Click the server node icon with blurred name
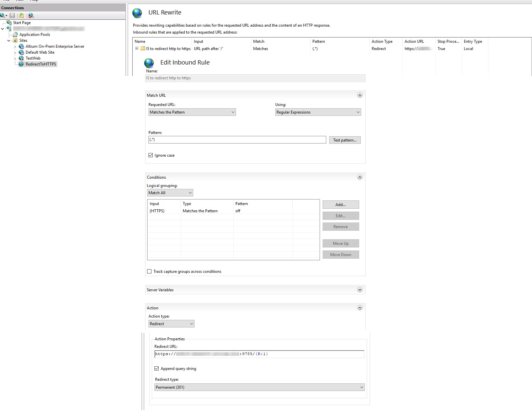 click(9, 29)
